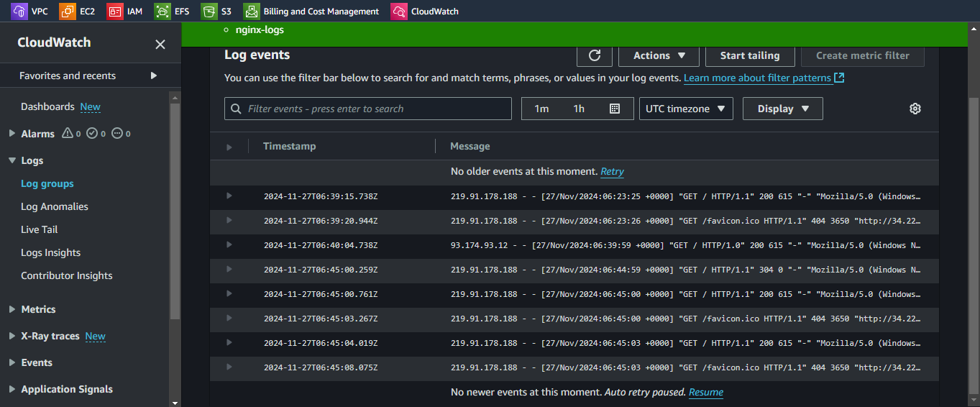Click the calendar absolute time range icon
The width and height of the screenshot is (980, 407).
(614, 109)
